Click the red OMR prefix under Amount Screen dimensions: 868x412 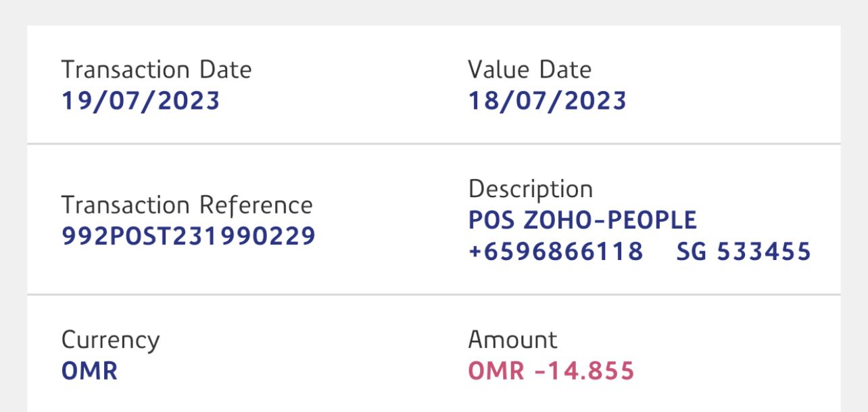(496, 371)
